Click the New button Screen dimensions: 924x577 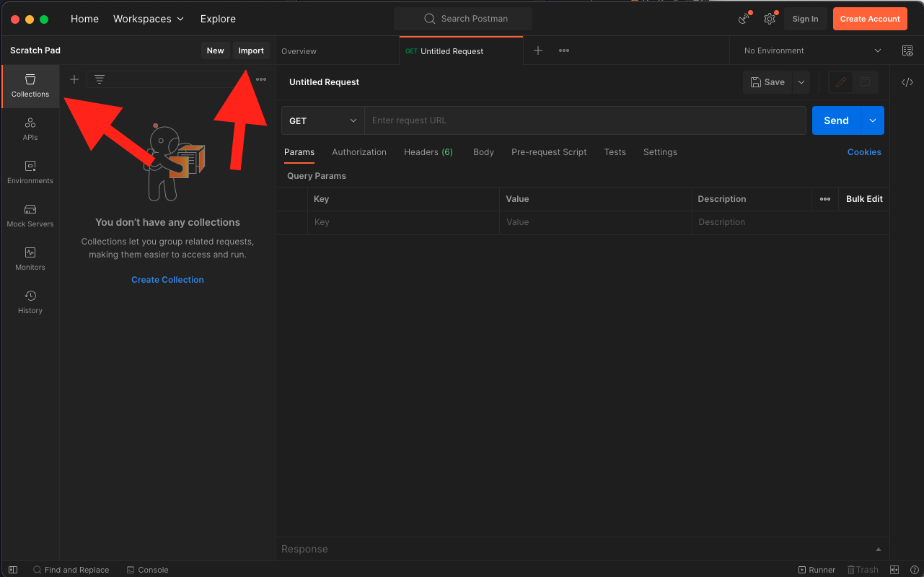click(215, 50)
